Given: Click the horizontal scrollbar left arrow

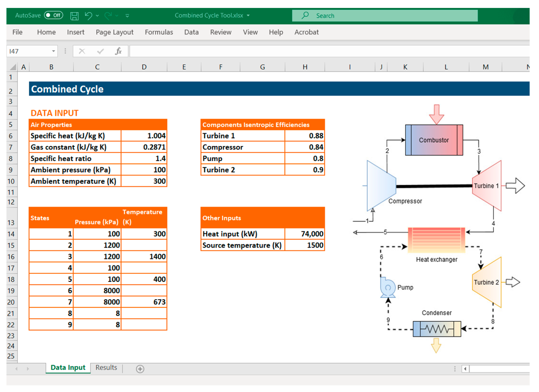Looking at the screenshot, I should click(x=465, y=369).
